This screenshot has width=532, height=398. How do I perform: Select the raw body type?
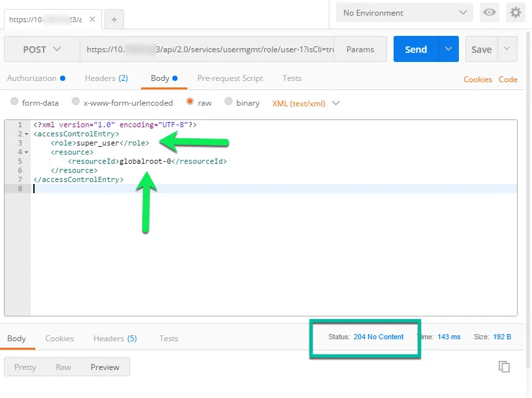[190, 102]
